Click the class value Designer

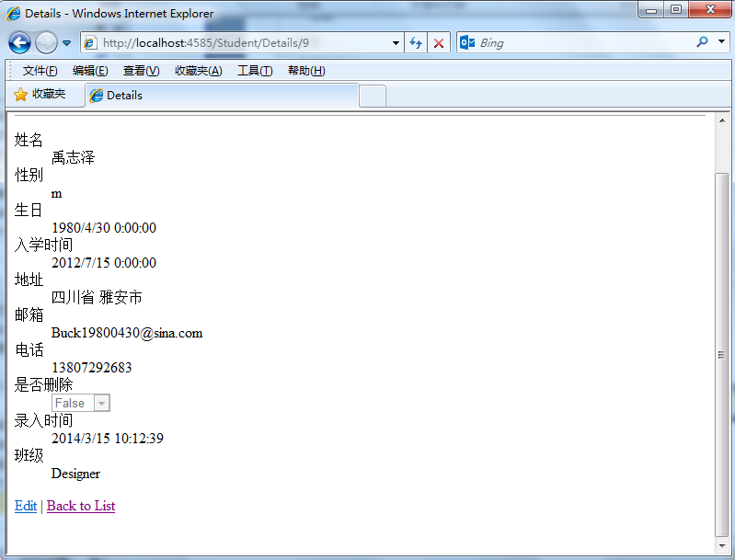(x=75, y=474)
